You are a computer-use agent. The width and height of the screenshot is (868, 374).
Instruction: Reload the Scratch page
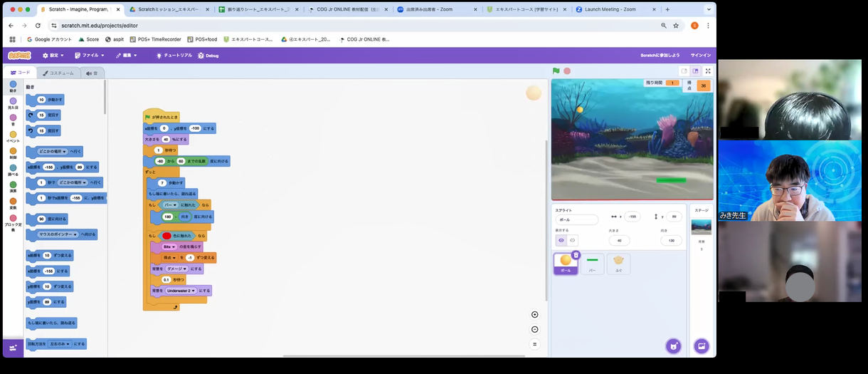tap(38, 25)
